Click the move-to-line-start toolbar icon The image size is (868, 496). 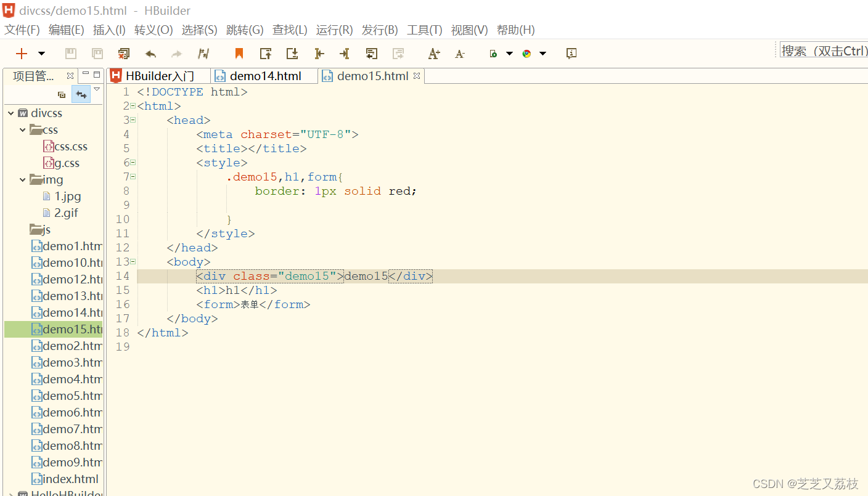[x=319, y=54]
